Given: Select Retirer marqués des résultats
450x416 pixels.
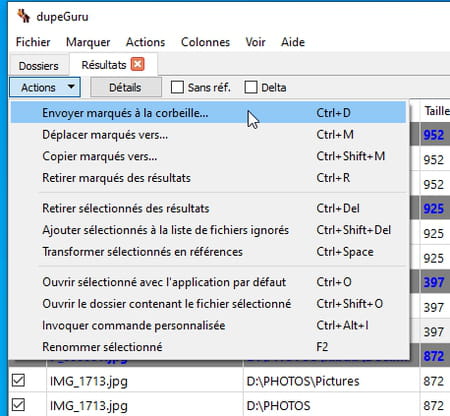Looking at the screenshot, I should [x=208, y=178].
